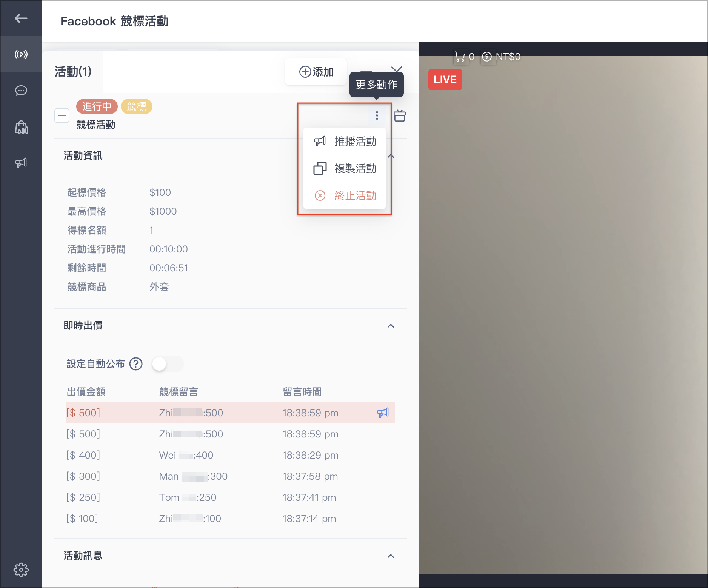Collapse the 活動資訊 section chevron

[391, 156]
